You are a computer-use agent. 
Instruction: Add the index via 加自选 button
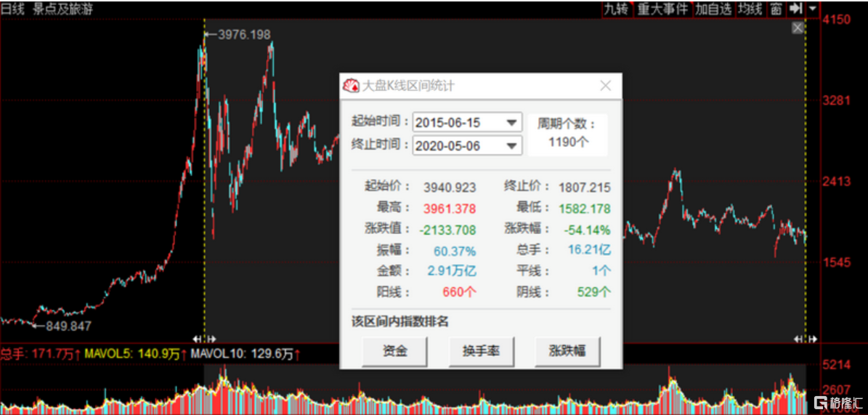713,9
